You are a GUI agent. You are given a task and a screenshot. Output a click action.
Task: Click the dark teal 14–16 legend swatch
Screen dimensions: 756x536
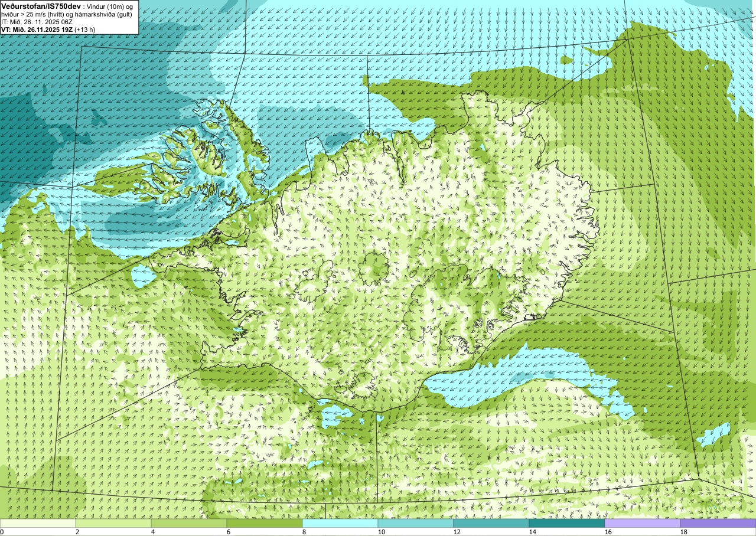[567, 523]
